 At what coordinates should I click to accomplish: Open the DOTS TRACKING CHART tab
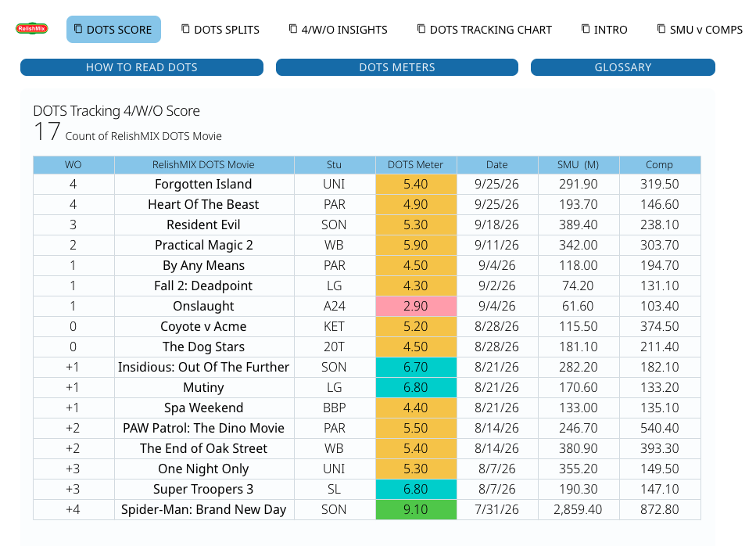coord(485,30)
